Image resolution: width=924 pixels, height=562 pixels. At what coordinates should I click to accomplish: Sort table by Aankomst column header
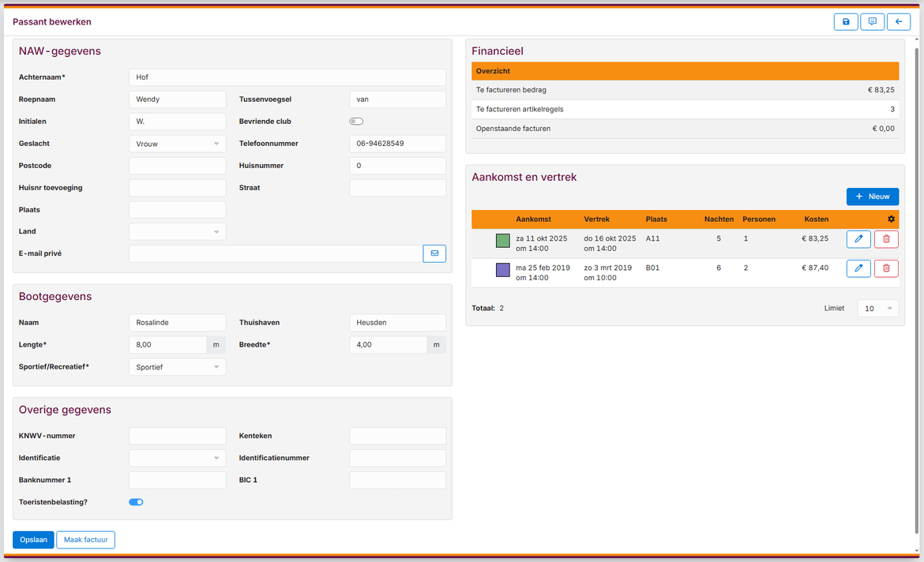pyautogui.click(x=533, y=219)
